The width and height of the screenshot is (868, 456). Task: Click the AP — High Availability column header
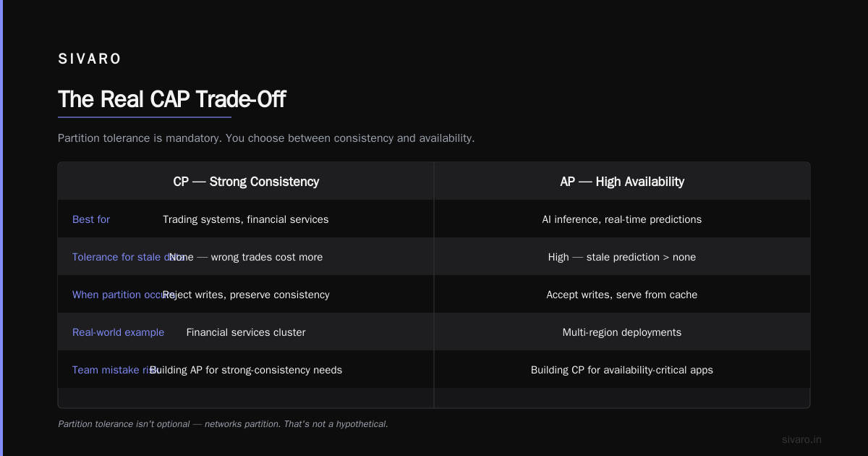[622, 182]
